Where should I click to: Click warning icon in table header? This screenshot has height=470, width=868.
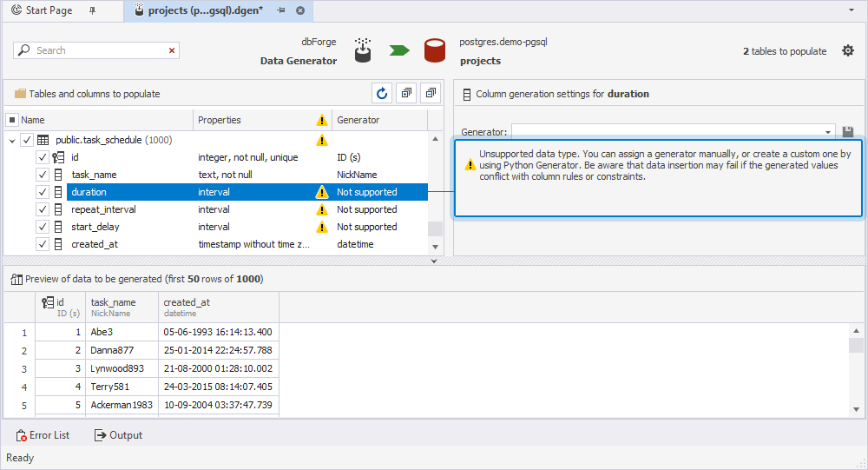tap(322, 120)
